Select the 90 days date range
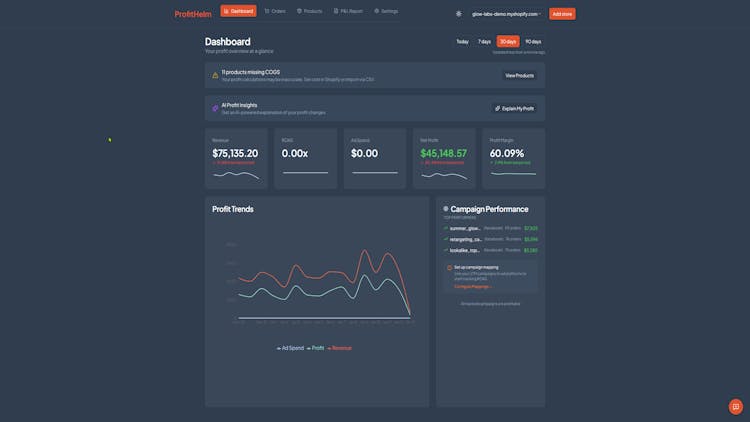Image resolution: width=750 pixels, height=422 pixels. tap(533, 42)
